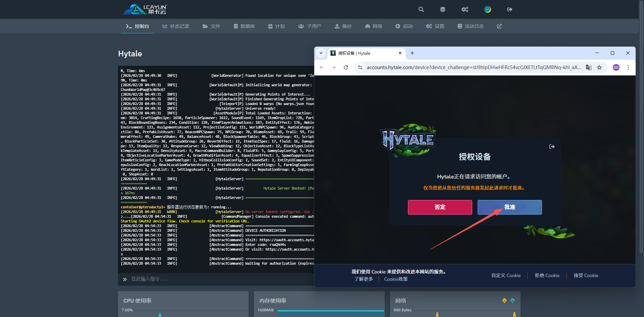Switch to the 文件 tab
The height and width of the screenshot is (317, 644).
pyautogui.click(x=211, y=26)
